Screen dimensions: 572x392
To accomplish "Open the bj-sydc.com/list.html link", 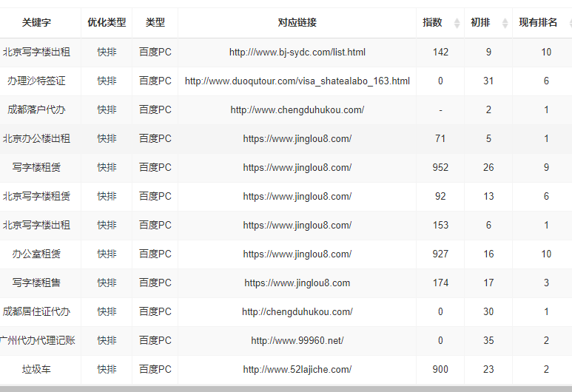I will click(x=297, y=53).
